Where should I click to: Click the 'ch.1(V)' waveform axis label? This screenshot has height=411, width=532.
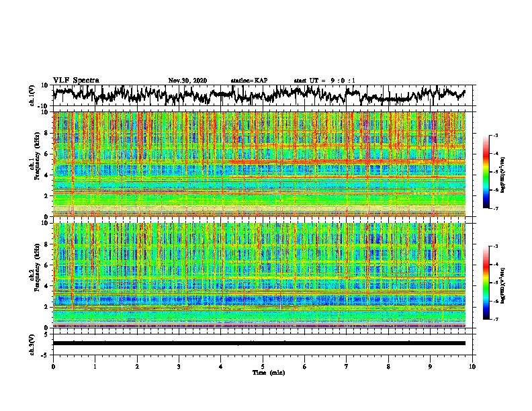[x=32, y=95]
